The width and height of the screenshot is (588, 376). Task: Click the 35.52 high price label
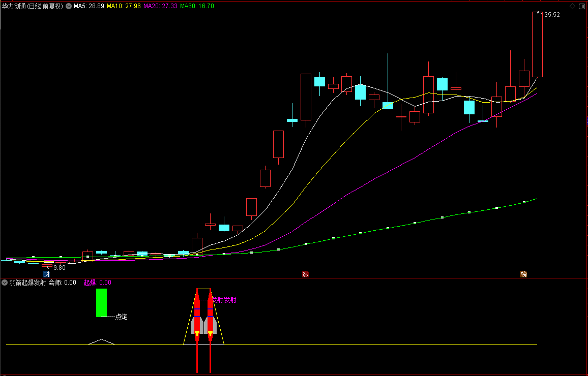pyautogui.click(x=552, y=15)
